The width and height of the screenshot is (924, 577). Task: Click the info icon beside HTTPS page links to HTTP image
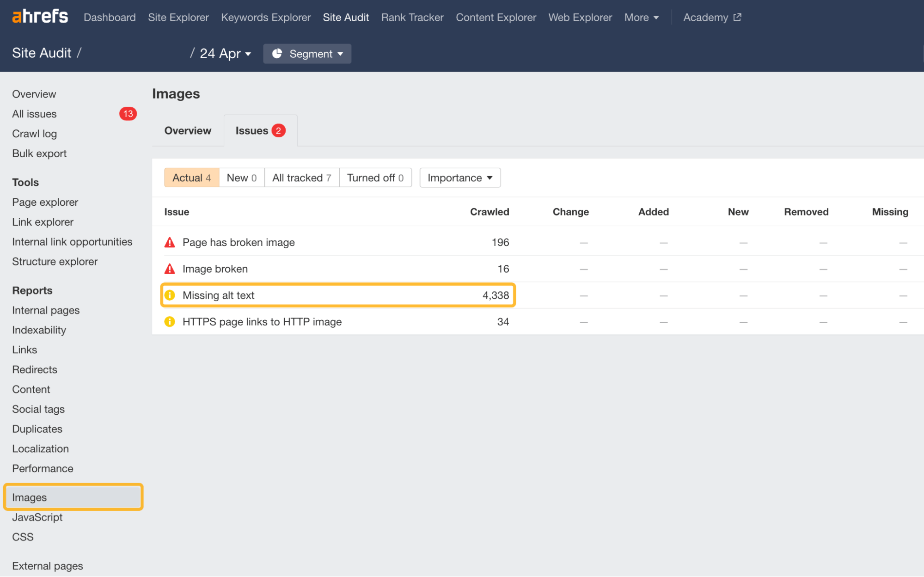pyautogui.click(x=170, y=321)
